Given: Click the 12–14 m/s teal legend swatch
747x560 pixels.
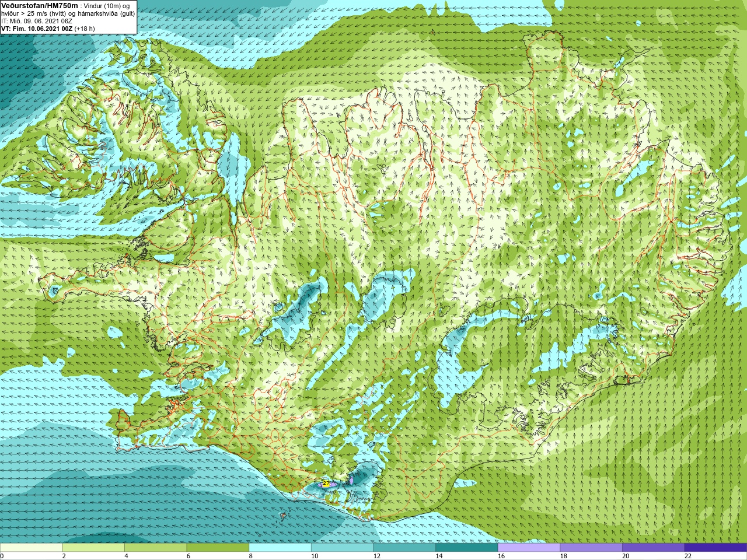Looking at the screenshot, I should coord(404,547).
